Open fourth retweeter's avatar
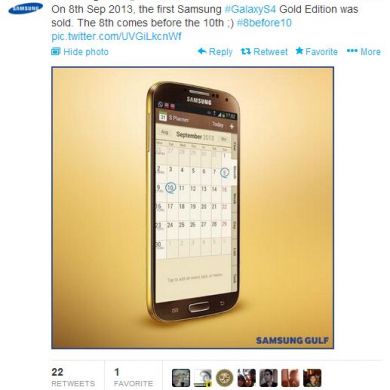The width and height of the screenshot is (390, 390). 246,378
